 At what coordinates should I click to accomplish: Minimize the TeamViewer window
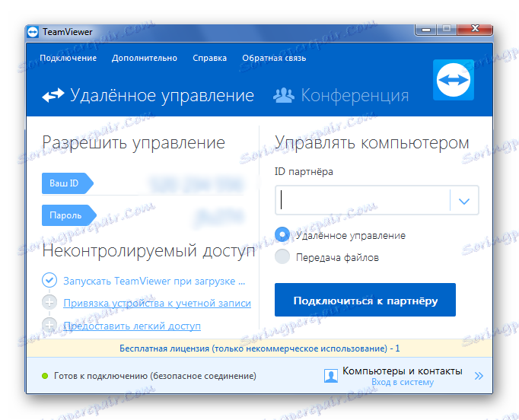click(426, 30)
